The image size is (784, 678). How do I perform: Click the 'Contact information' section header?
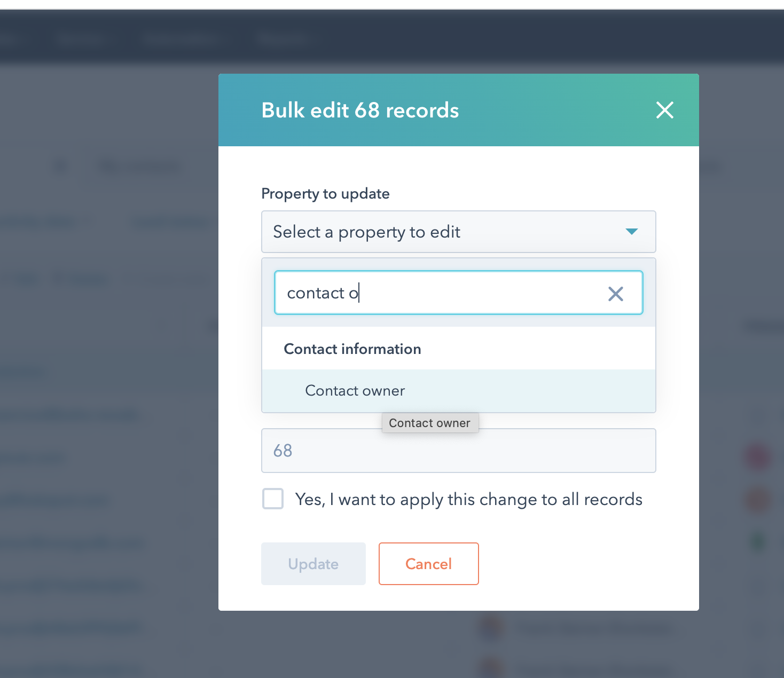click(x=352, y=349)
